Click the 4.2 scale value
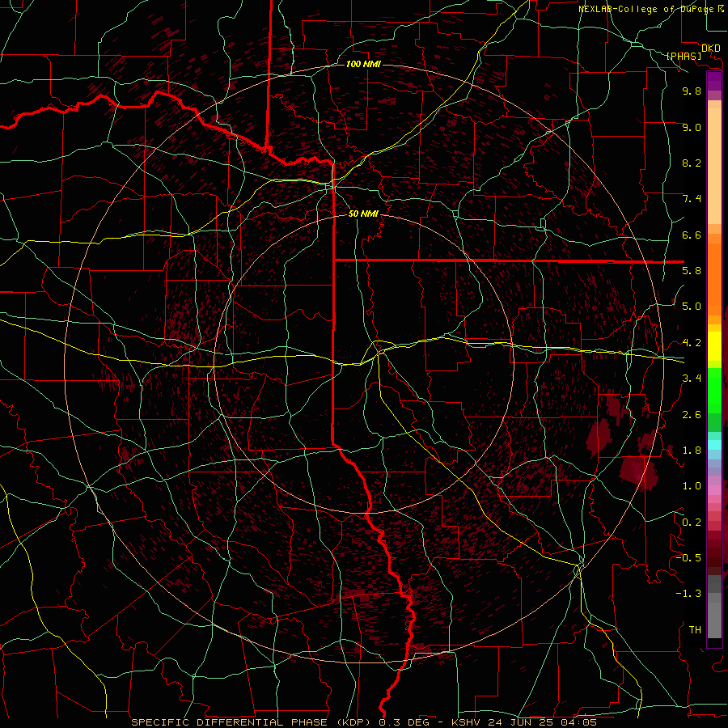Screen dimensions: 728x728 tap(692, 343)
